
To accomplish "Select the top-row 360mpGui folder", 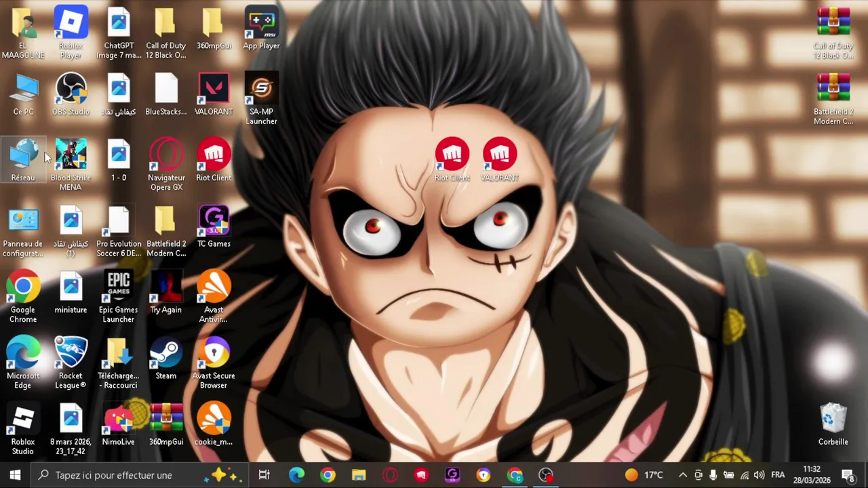I will coord(214,28).
